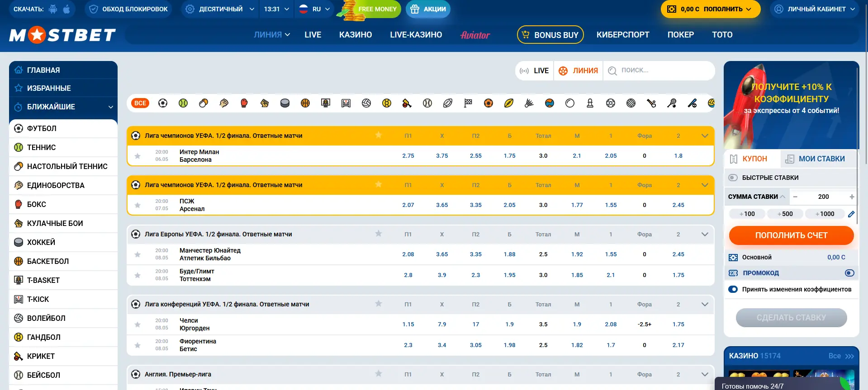The image size is (868, 390).
Task: Open the LIVE-КАЗИНО navigation item
Action: [x=416, y=35]
